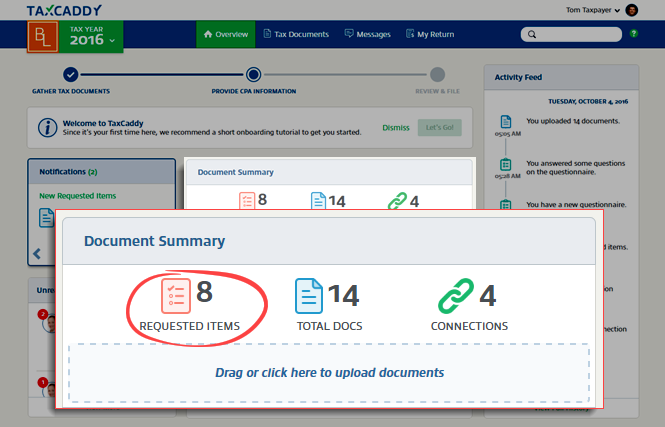Go to previous notification with left arrow
665x427 pixels.
click(37, 254)
